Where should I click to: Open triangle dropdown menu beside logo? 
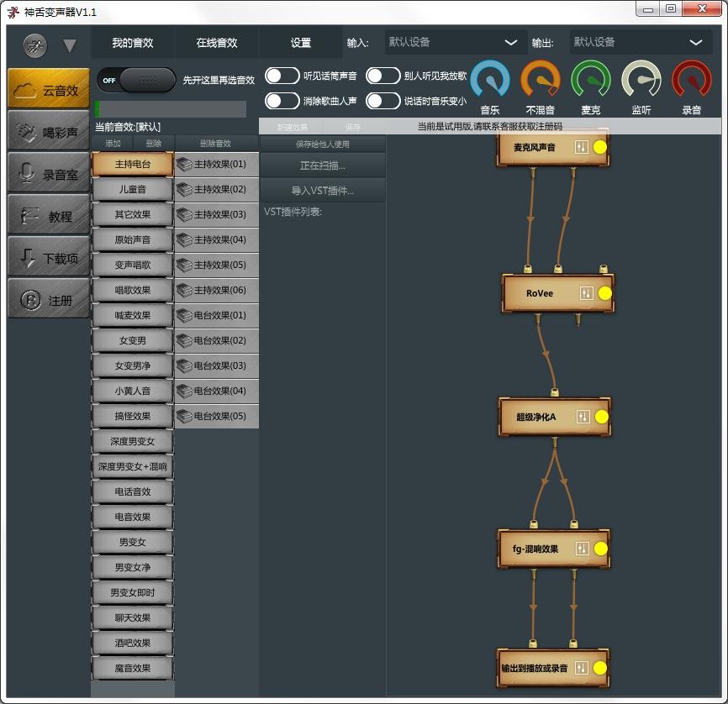[70, 45]
